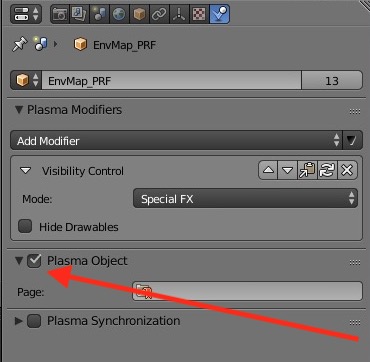Select the active Physics properties tab

[219, 14]
